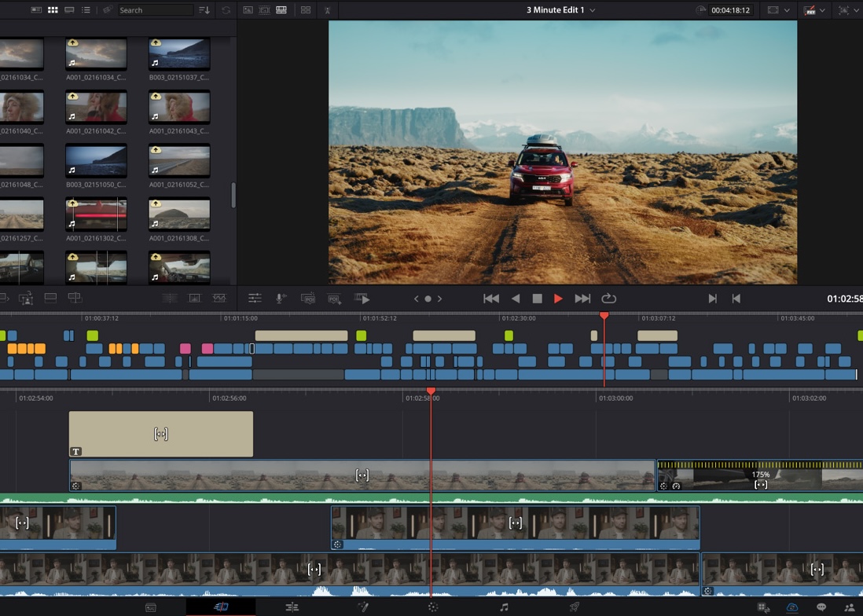Screen dimensions: 863x616
Task: Switch the media pool to thumbnail view
Action: click(52, 9)
